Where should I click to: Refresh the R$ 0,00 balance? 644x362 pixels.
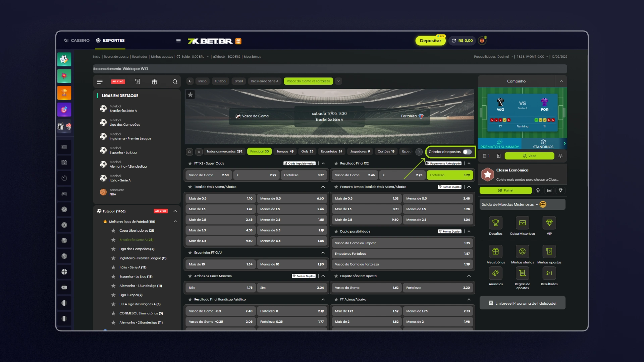click(x=454, y=41)
